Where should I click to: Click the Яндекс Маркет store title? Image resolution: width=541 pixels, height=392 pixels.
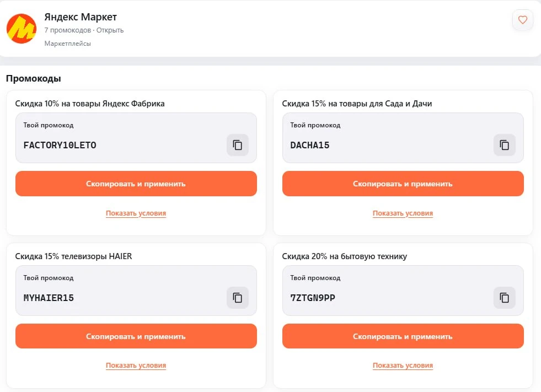click(x=81, y=17)
